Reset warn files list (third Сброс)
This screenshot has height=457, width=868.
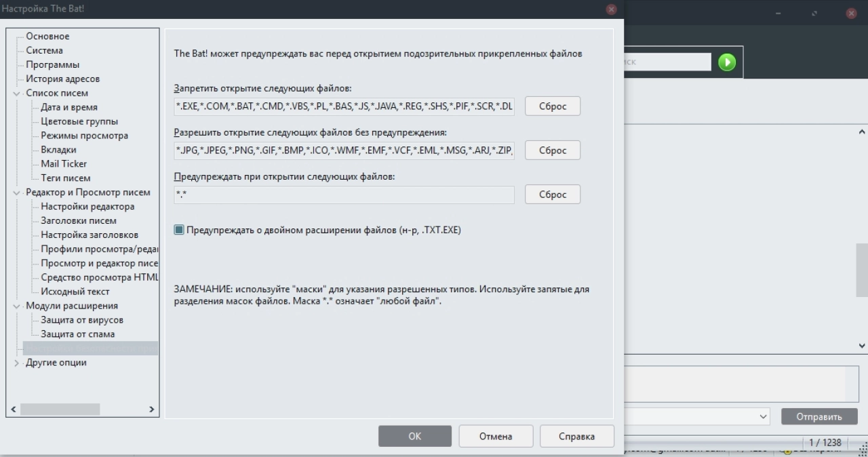click(x=553, y=195)
